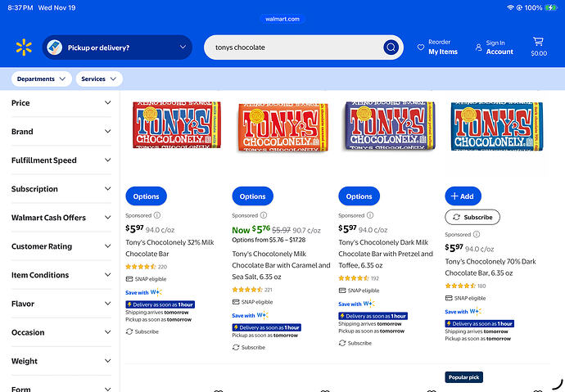Open the Departments dropdown
This screenshot has height=392, width=565.
[x=40, y=79]
